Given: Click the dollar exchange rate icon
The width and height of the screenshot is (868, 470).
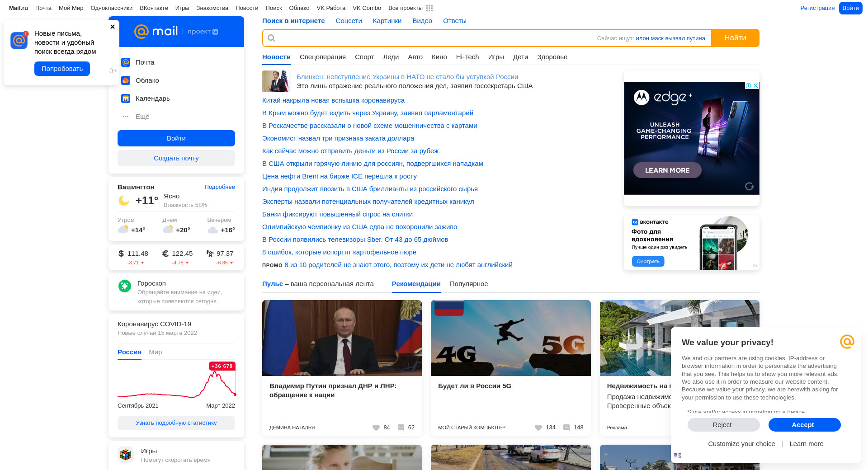Looking at the screenshot, I should click(121, 254).
